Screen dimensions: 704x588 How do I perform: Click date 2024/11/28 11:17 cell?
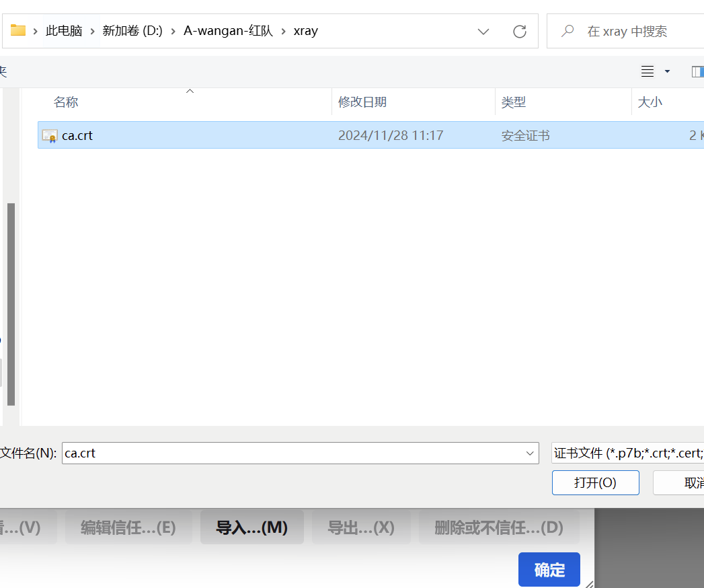click(x=391, y=136)
